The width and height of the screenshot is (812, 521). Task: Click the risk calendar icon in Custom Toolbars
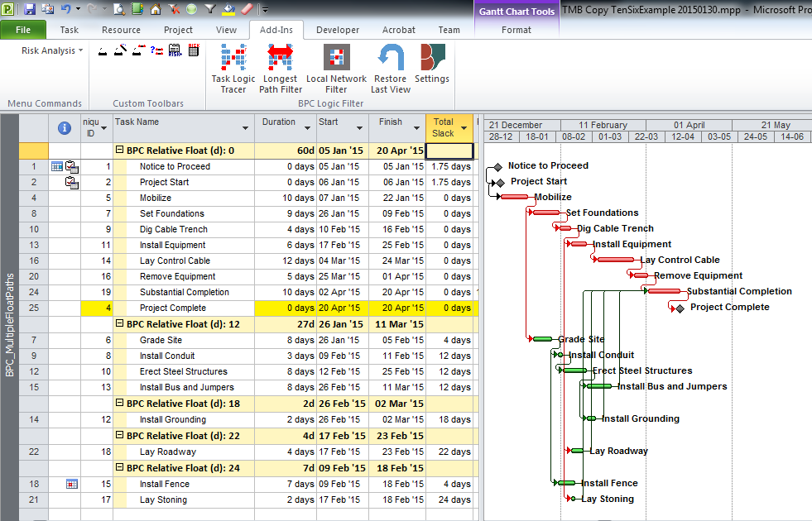(x=194, y=50)
